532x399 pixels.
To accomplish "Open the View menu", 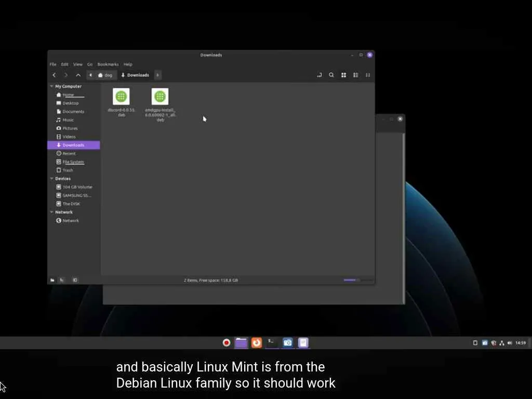I will [78, 64].
